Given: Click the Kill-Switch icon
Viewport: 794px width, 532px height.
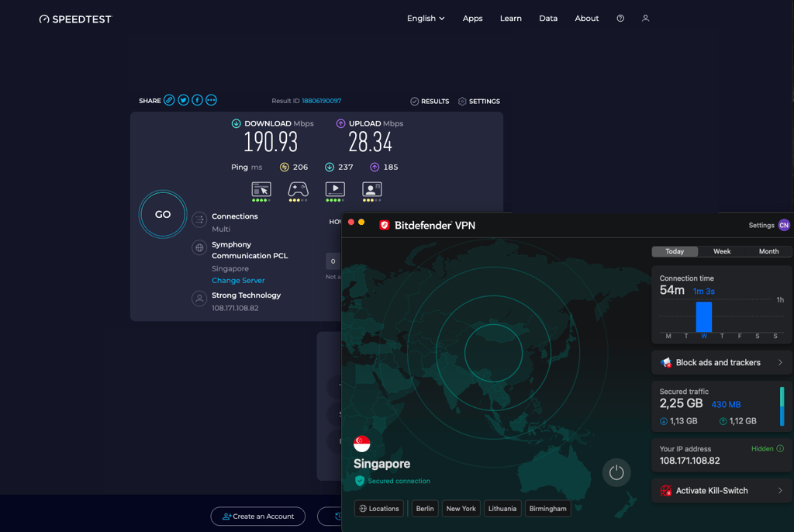Looking at the screenshot, I should point(666,490).
